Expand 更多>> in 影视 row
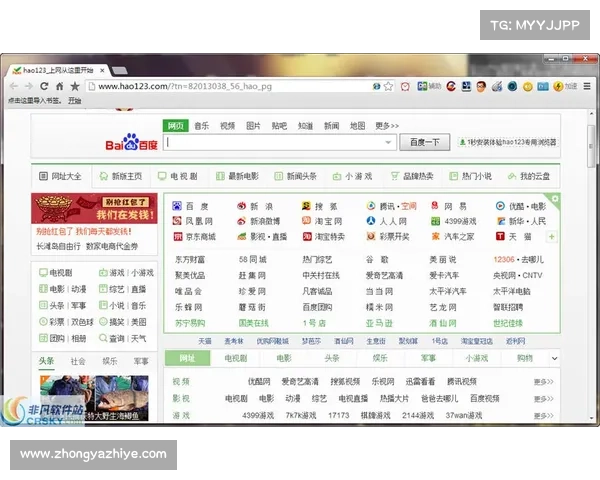This screenshot has width=600, height=480. [x=543, y=399]
